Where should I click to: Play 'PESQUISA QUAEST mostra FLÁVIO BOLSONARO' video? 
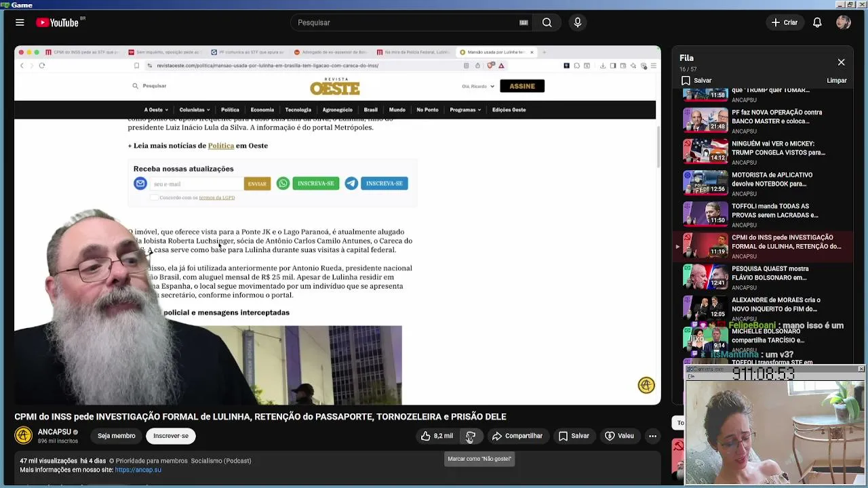point(764,277)
